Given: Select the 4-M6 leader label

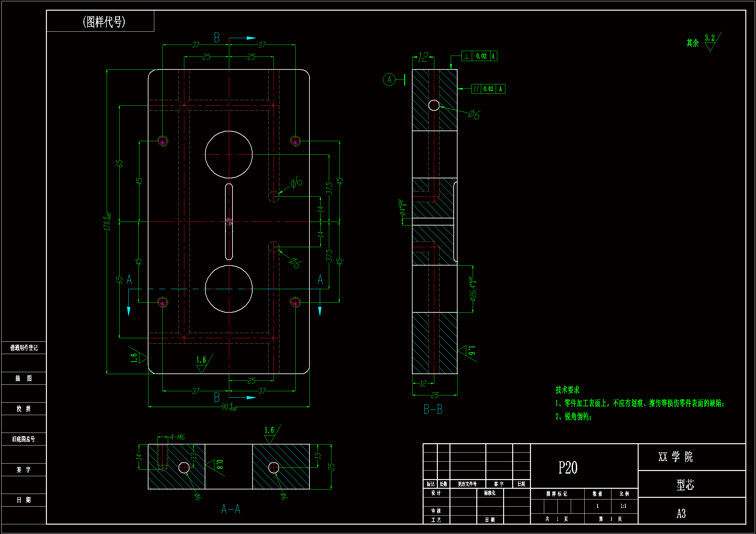Looking at the screenshot, I should click(x=178, y=437).
